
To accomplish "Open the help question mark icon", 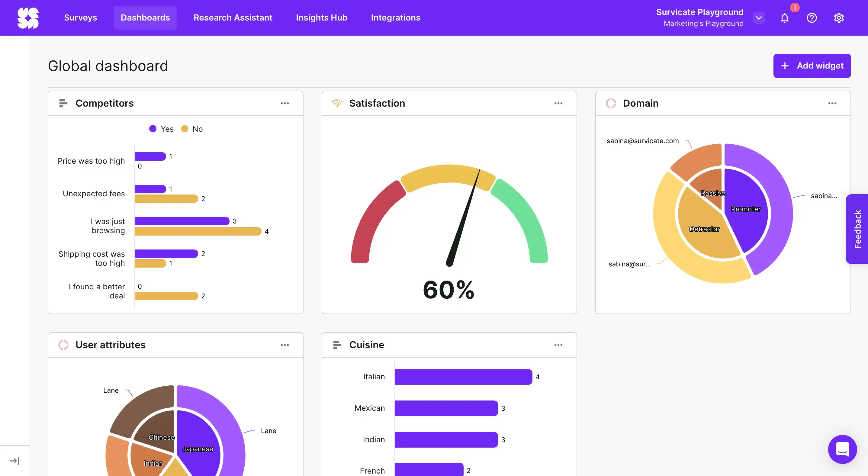I will (812, 18).
